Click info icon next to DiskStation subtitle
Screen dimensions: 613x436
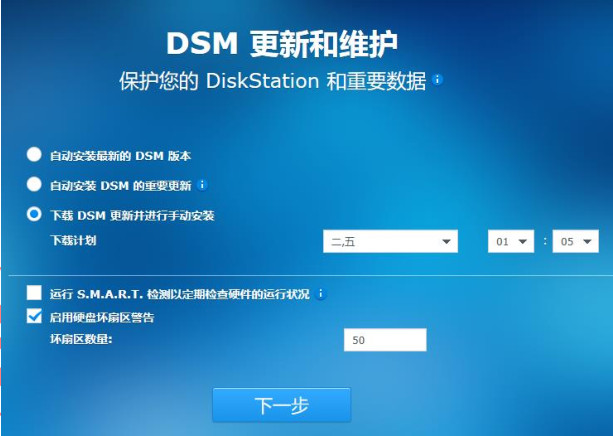pos(437,80)
